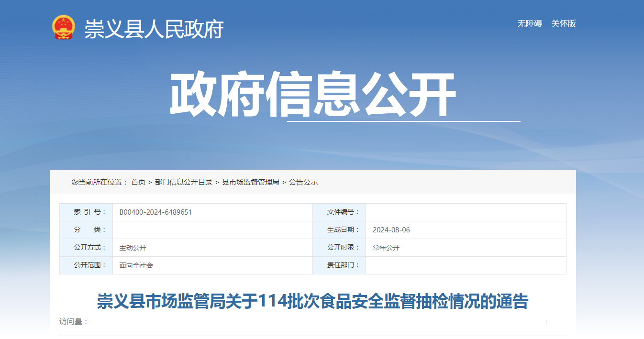The image size is (644, 339).
Task: Click the 您当前所在位置 breadcrumb label
Action: point(100,182)
